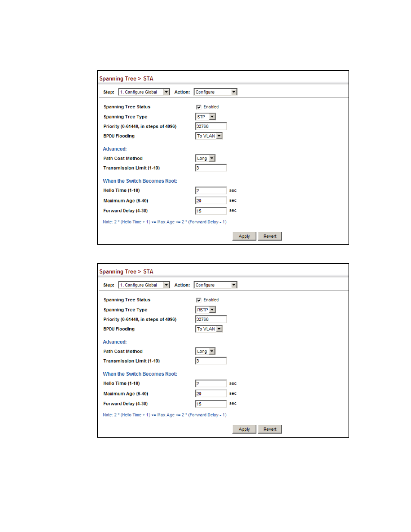411x532 pixels.
Task: Open the Step dropdown in the STP panel
Action: [x=144, y=92]
